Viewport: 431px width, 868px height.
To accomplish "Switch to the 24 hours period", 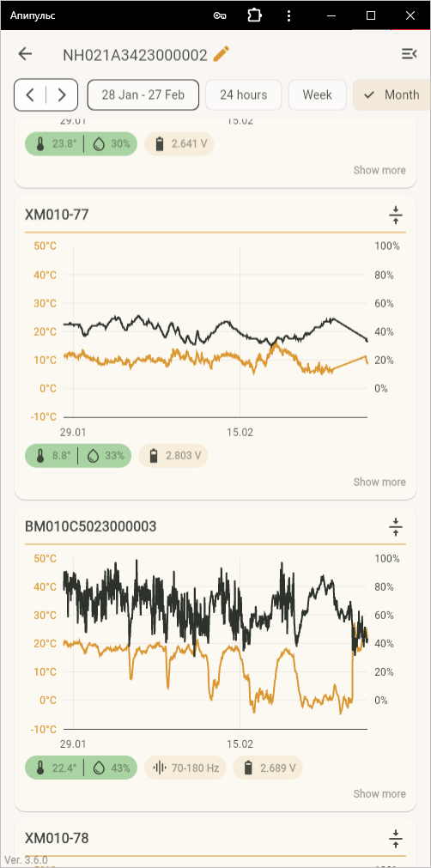I will pyautogui.click(x=244, y=94).
